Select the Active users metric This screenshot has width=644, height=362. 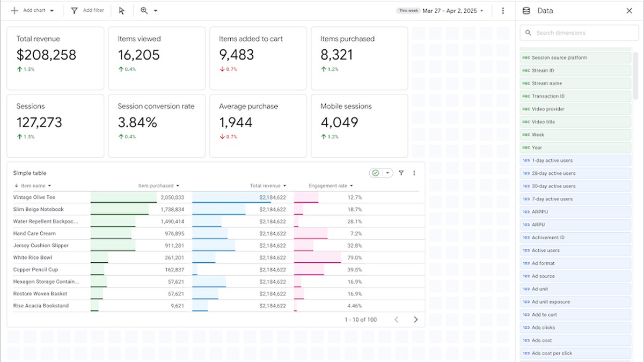[x=576, y=250]
